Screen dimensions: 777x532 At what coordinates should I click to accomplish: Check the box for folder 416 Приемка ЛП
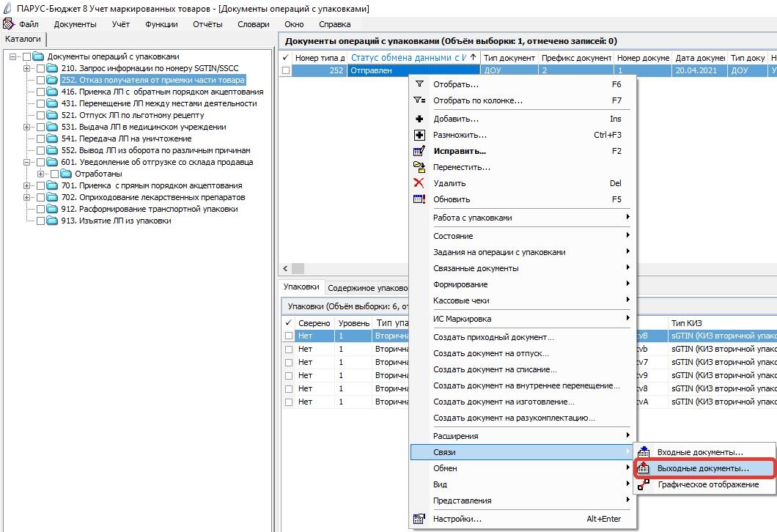pyautogui.click(x=40, y=92)
